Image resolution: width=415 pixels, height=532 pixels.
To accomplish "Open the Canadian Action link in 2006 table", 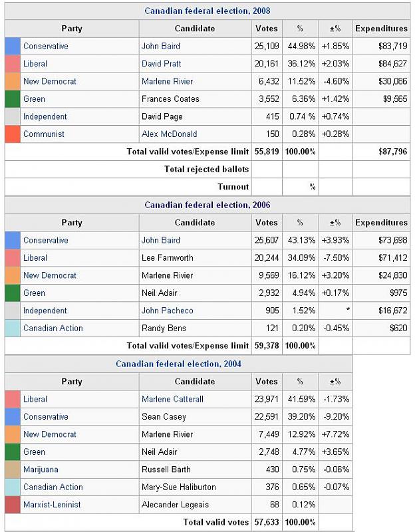I will click(53, 329).
